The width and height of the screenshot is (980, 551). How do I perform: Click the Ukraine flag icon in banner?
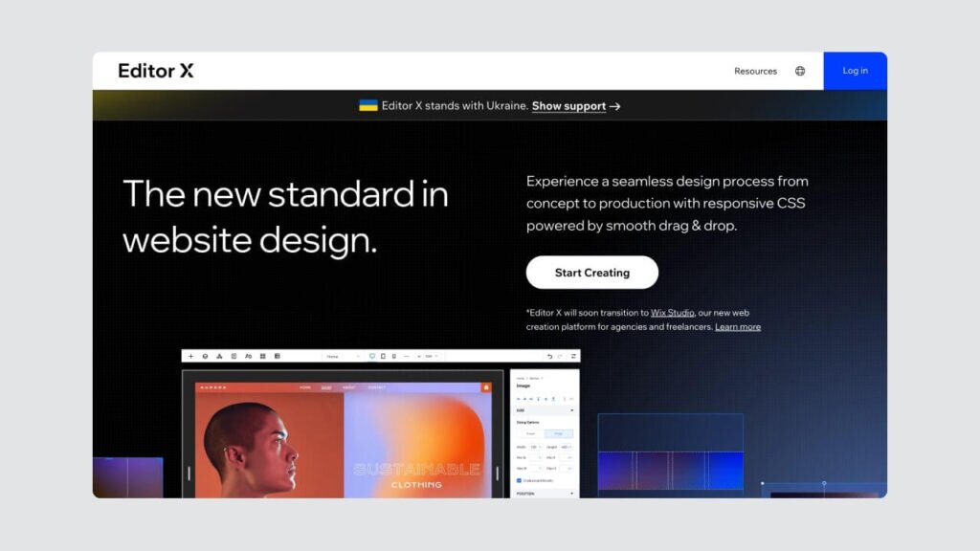[x=368, y=105]
